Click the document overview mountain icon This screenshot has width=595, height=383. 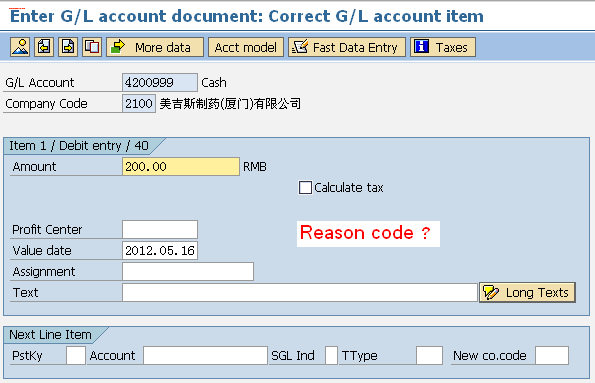tap(20, 47)
